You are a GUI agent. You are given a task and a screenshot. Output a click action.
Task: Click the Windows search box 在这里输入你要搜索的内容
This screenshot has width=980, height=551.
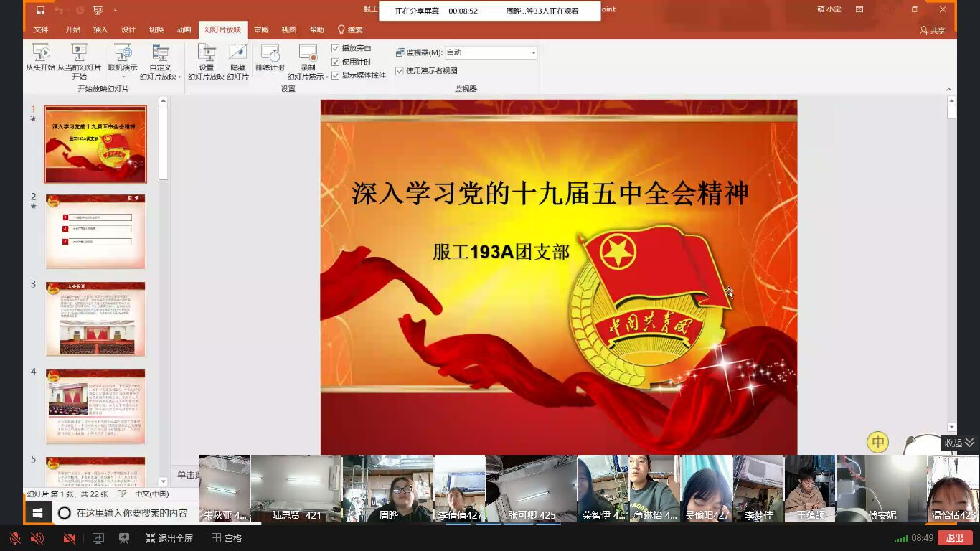(x=126, y=513)
